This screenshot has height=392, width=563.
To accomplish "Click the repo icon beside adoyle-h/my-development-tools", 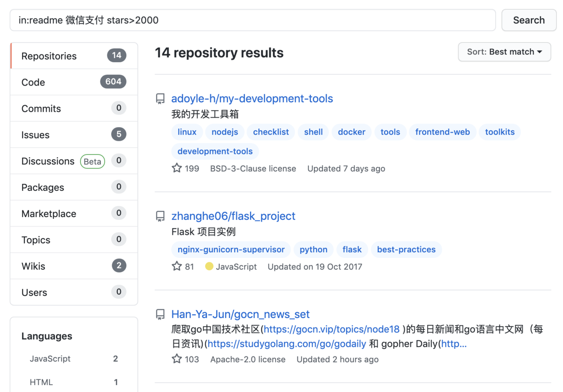I will click(x=160, y=99).
